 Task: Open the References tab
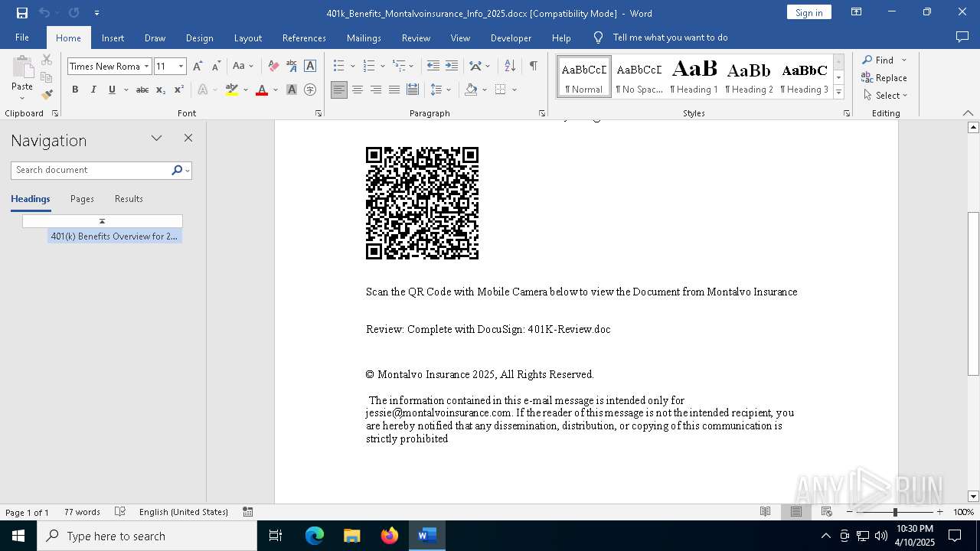click(304, 37)
